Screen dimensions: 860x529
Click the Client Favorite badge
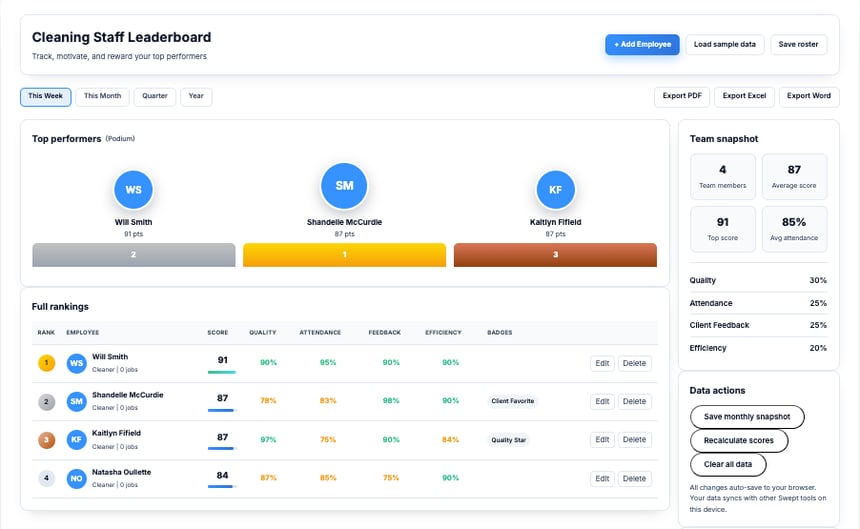[x=512, y=401]
